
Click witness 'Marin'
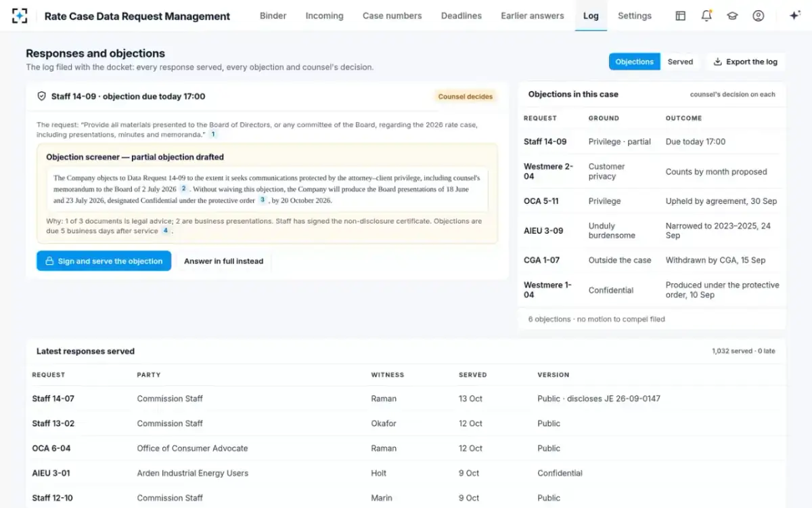(x=383, y=498)
